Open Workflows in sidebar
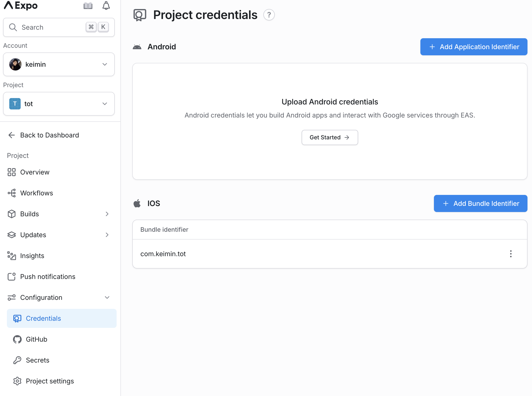 click(36, 193)
